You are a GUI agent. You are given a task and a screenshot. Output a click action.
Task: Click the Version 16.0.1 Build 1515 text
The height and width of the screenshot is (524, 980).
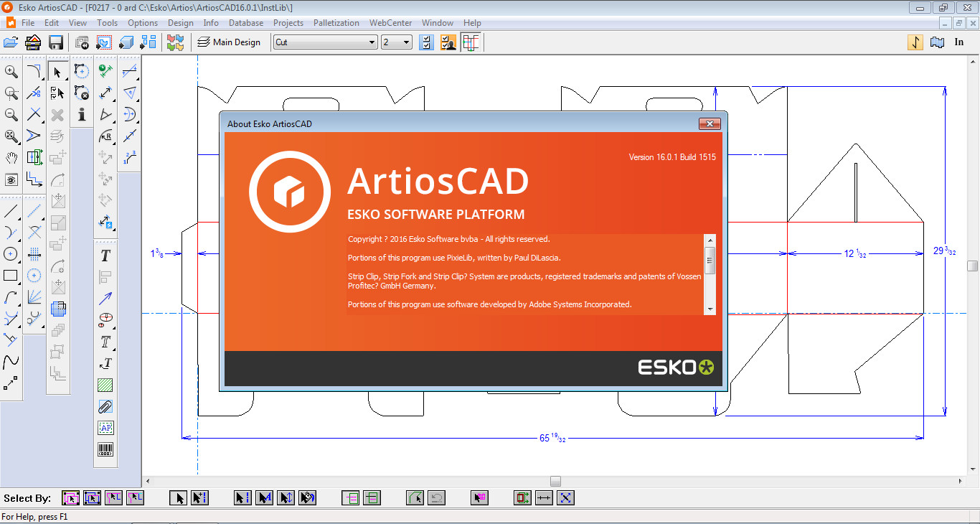672,157
